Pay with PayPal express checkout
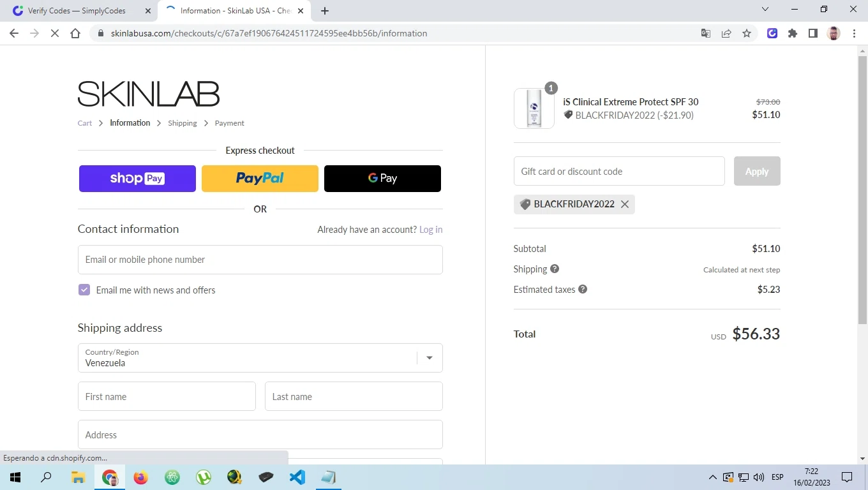This screenshot has width=868, height=490. 260,179
